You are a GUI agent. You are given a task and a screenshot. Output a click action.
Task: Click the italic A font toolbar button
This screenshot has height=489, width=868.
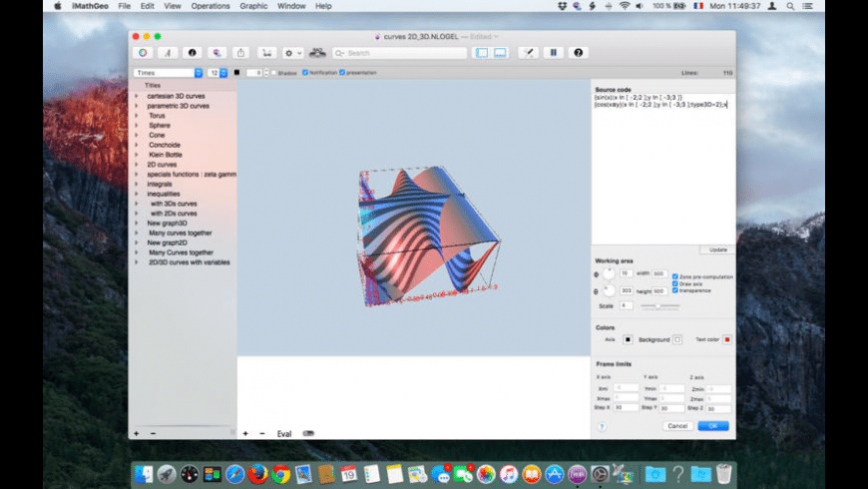[168, 53]
